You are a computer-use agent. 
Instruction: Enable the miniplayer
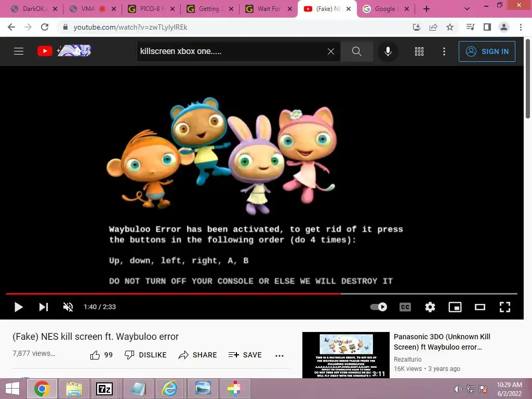(x=455, y=307)
